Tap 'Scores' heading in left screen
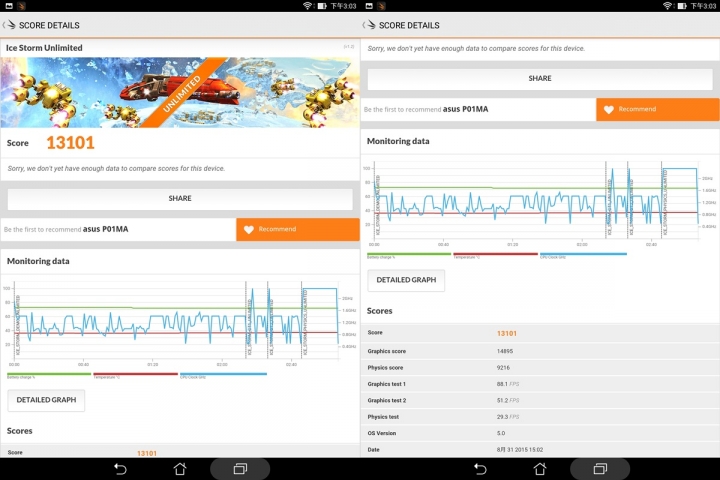Image resolution: width=720 pixels, height=480 pixels. pyautogui.click(x=20, y=431)
